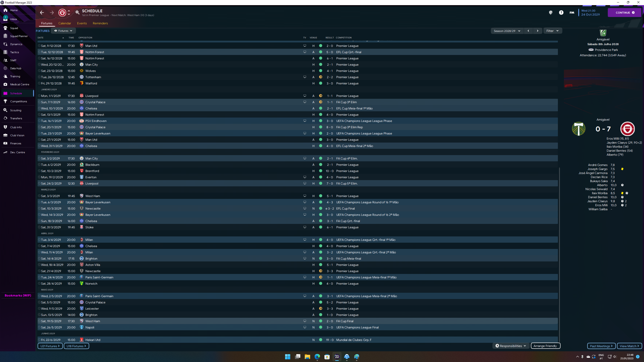Open the Club Info shield icon

point(5,127)
